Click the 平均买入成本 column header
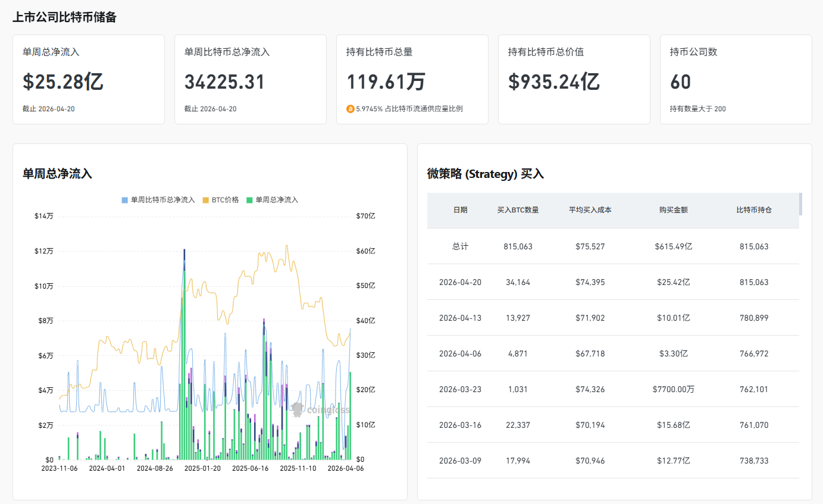Screen dimensions: 823x504 tap(590, 210)
